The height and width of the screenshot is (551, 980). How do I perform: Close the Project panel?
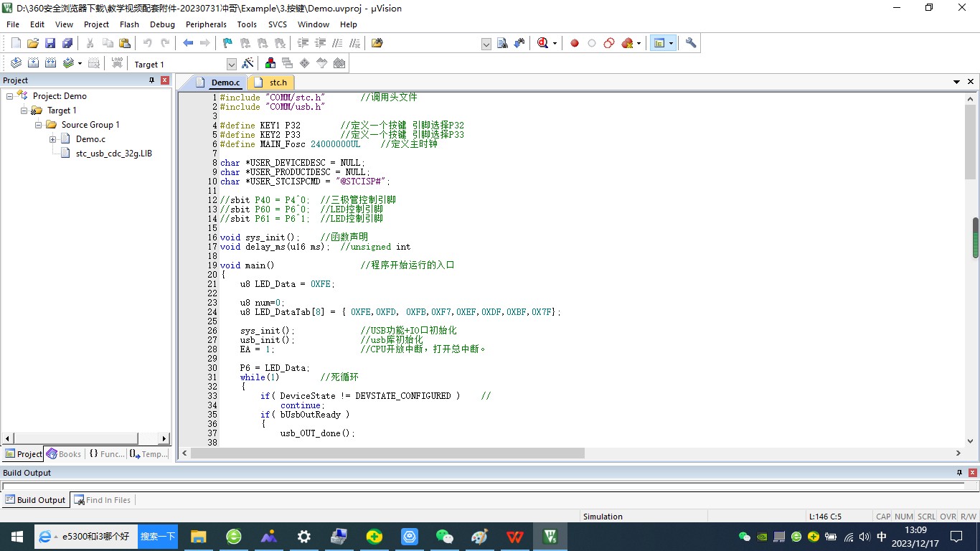click(165, 80)
